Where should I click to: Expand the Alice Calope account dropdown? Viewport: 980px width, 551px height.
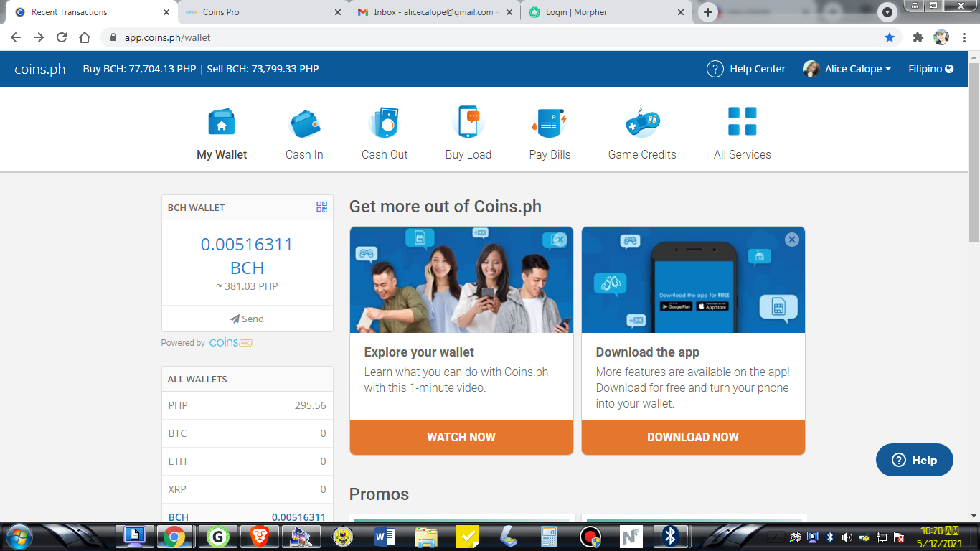(847, 69)
